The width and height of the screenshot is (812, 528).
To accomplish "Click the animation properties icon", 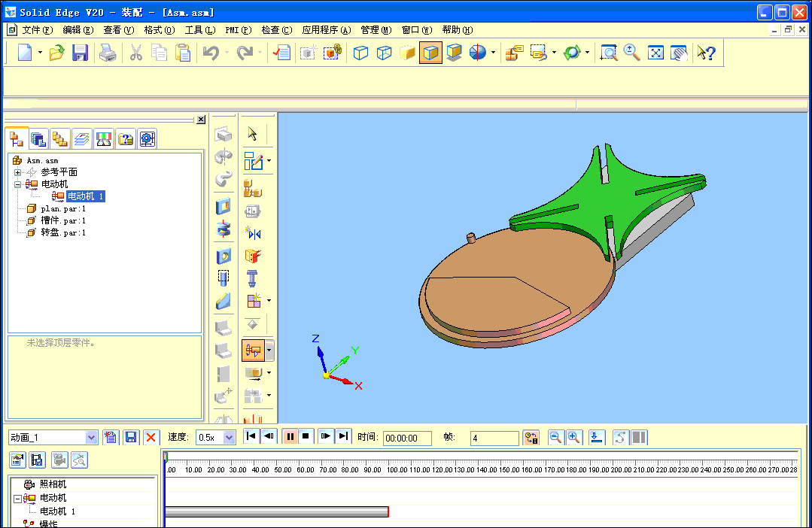I will tap(17, 460).
